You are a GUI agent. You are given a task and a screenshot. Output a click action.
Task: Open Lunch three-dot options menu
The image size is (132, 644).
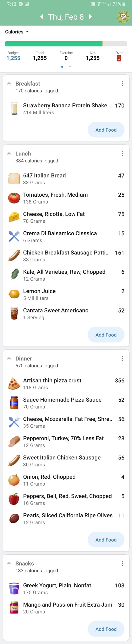pyautogui.click(x=122, y=153)
